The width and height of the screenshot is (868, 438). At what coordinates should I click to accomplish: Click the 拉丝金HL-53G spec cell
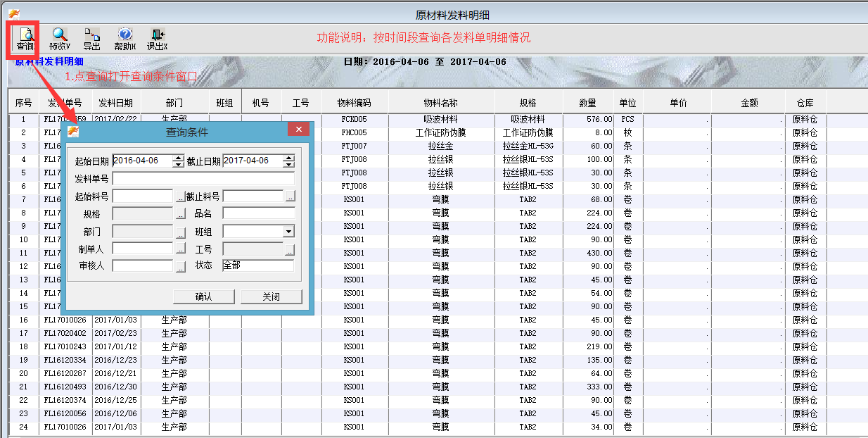coord(528,146)
